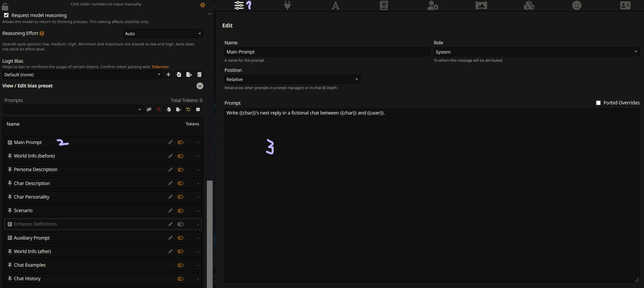Import a prompt list in Prompts toolbar
Image resolution: width=644 pixels, height=288 pixels.
click(169, 109)
